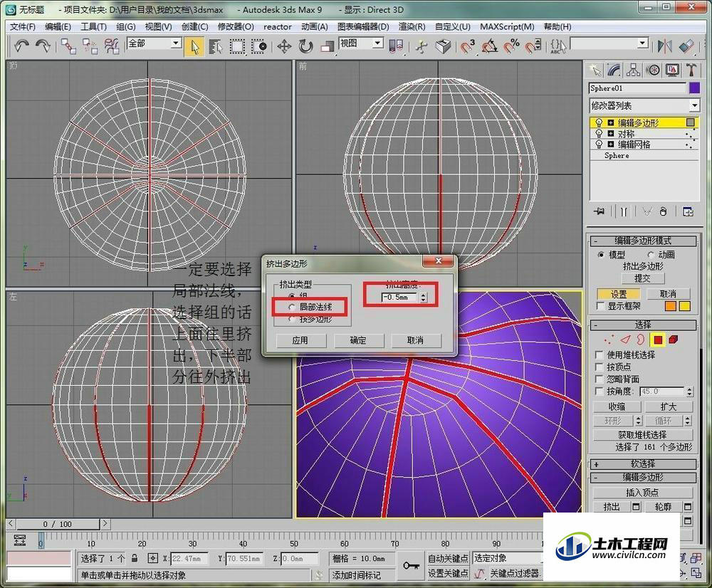The width and height of the screenshot is (712, 588).
Task: Open the Modify command panel tab
Action: [x=614, y=70]
